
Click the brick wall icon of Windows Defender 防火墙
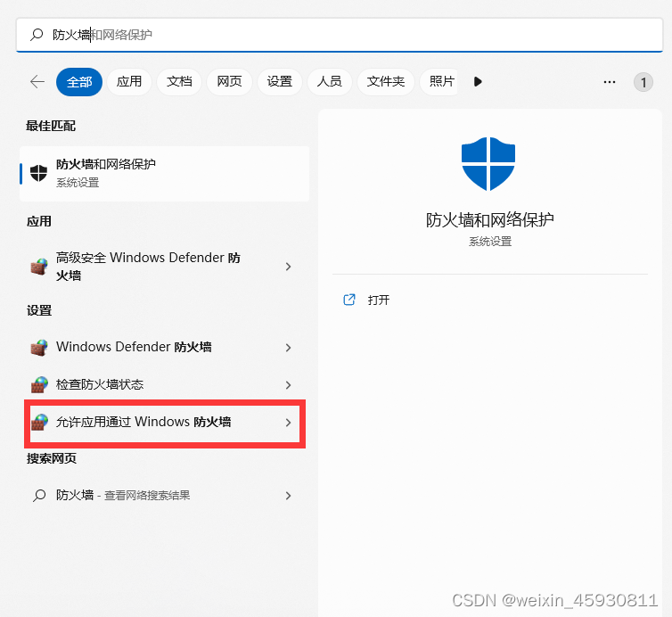39,348
